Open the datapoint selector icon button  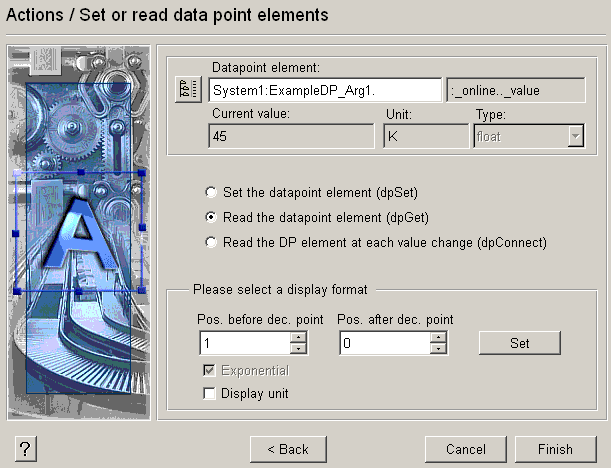pos(188,90)
